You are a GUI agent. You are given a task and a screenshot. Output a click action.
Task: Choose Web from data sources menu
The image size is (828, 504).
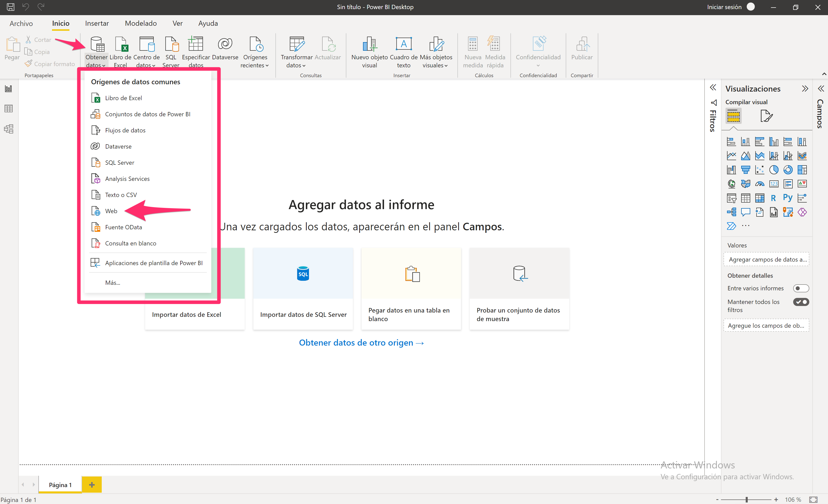coord(148,211)
